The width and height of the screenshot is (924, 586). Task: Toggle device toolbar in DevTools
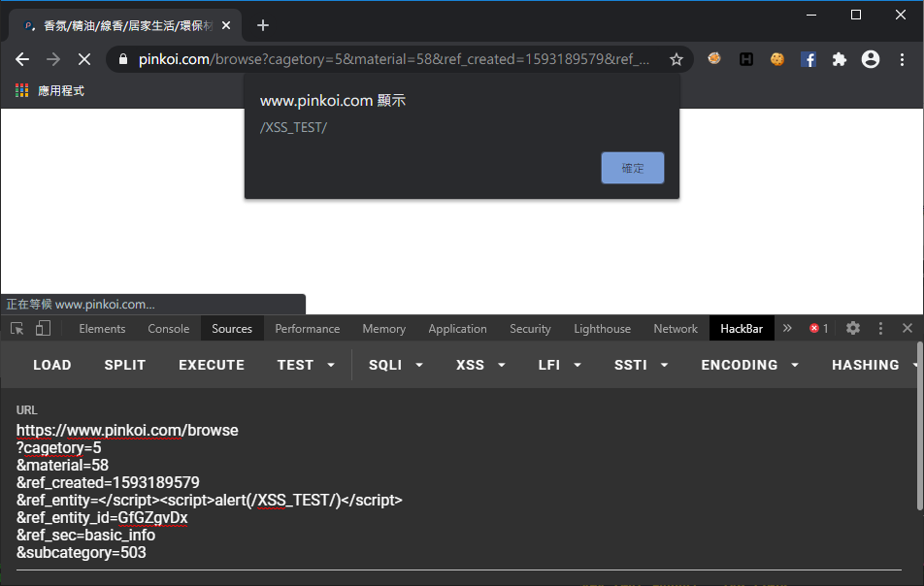[x=43, y=329]
